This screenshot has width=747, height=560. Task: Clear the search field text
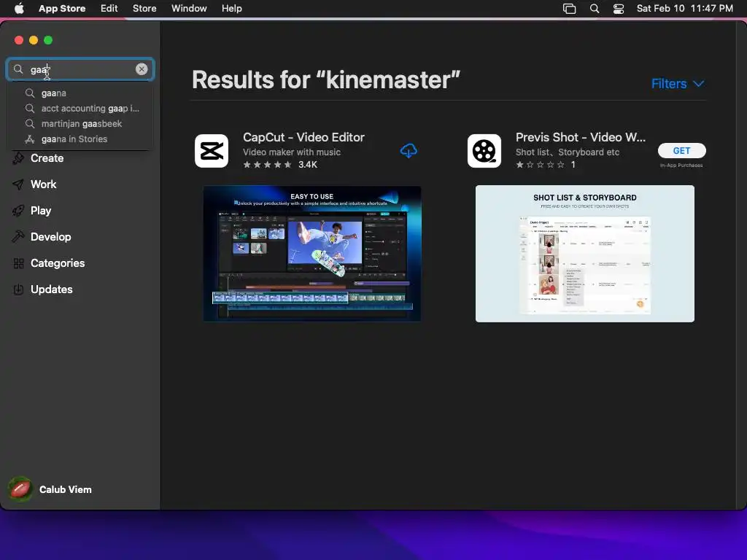click(142, 69)
